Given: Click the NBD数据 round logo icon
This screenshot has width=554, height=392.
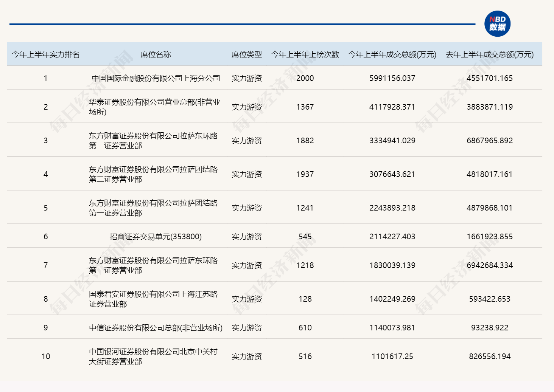Looking at the screenshot, I should coord(497,23).
